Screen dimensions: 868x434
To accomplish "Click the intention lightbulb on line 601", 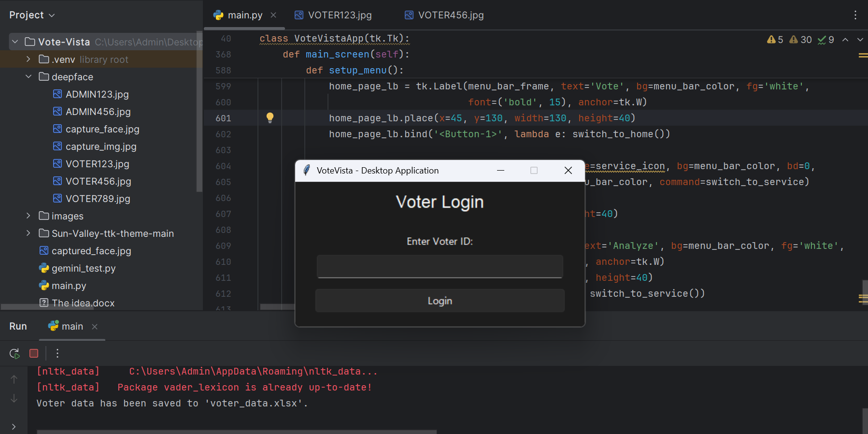I will click(x=270, y=117).
